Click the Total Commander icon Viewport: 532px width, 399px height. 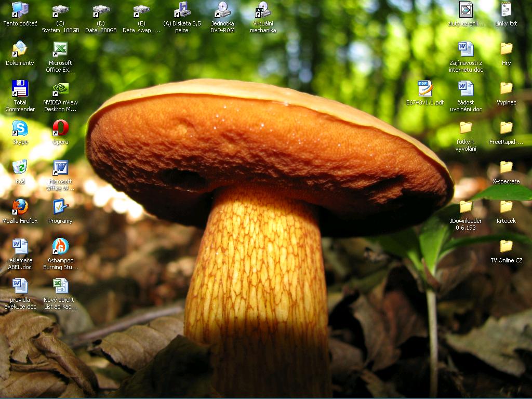[x=20, y=89]
